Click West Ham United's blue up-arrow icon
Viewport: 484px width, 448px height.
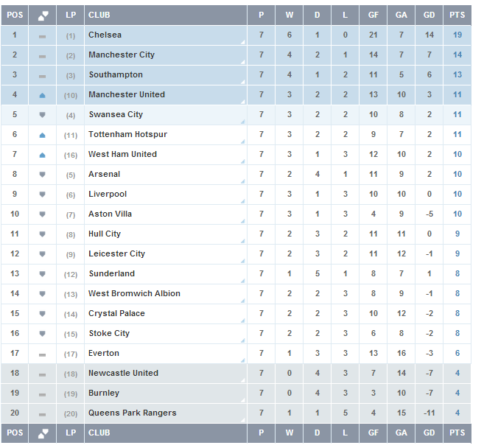click(43, 155)
